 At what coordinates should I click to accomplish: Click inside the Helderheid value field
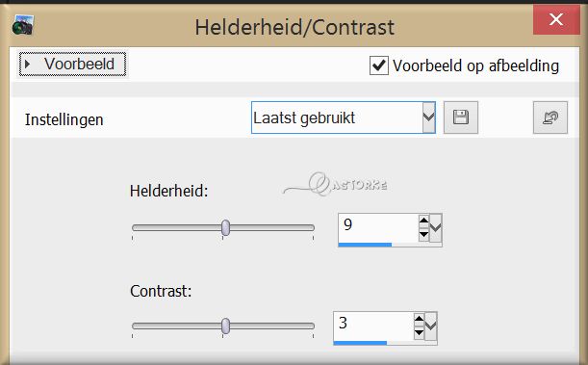(378, 227)
